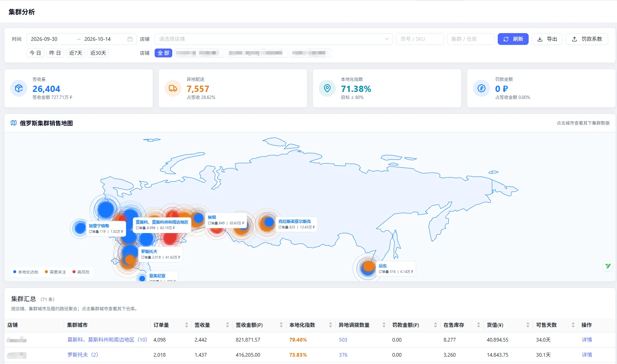Select 今日 quick date filter
Screen dimensions: 617x364
pos(35,53)
